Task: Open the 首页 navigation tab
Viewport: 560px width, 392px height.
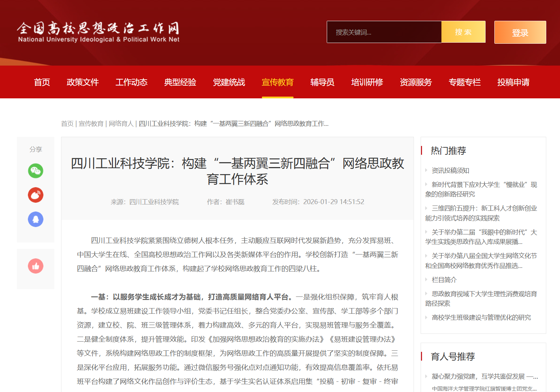Action: [42, 82]
